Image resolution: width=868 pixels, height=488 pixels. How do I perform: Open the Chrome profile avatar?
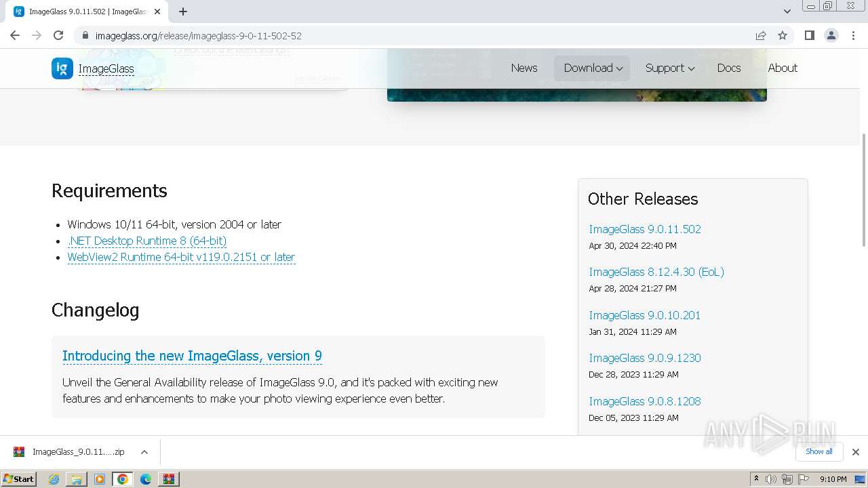click(831, 35)
